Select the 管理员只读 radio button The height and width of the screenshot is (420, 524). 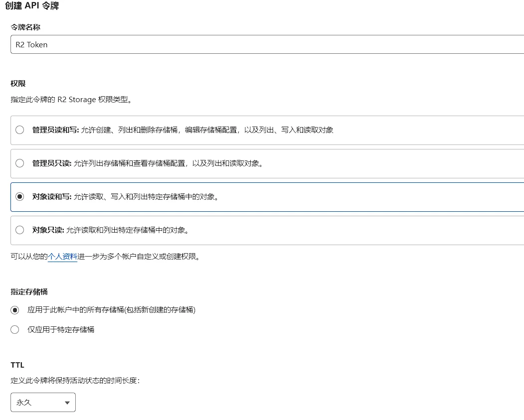click(x=20, y=163)
